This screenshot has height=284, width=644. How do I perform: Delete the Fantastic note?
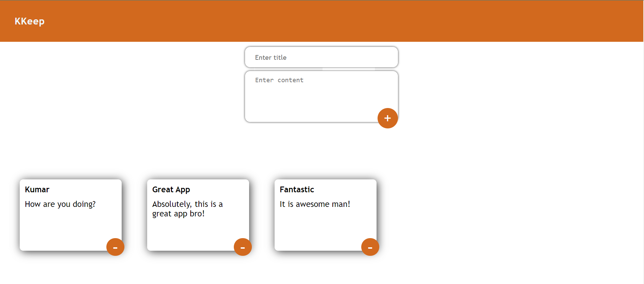point(370,247)
